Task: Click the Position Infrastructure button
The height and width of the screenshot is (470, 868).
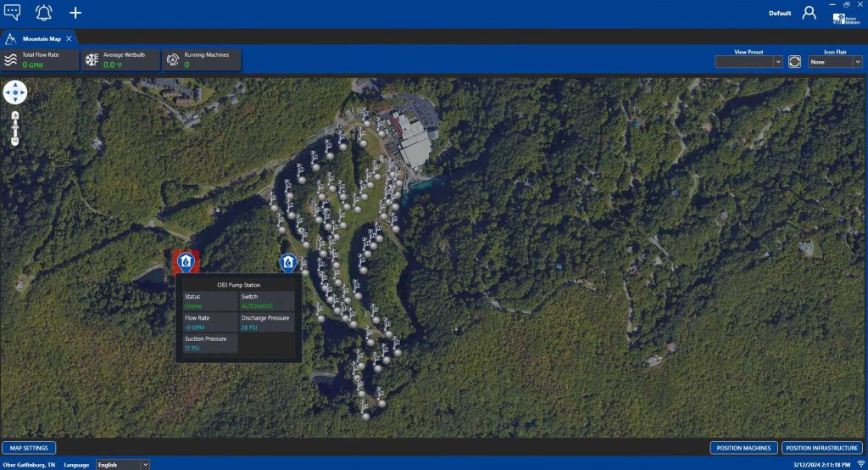Action: tap(821, 448)
